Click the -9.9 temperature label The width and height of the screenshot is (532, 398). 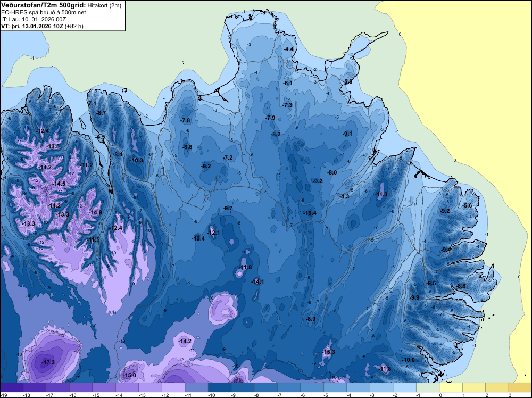pyautogui.click(x=414, y=297)
